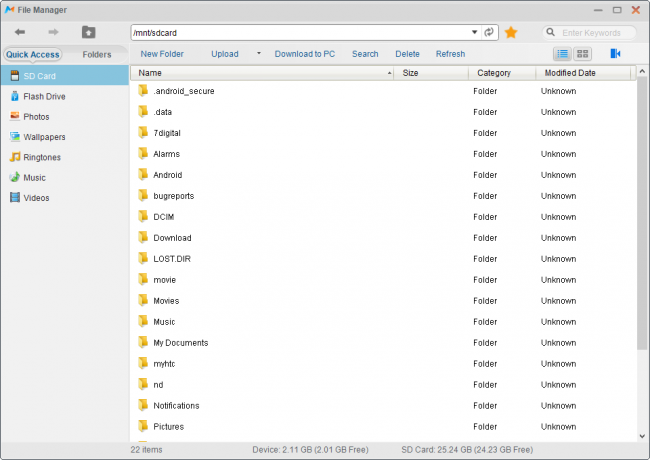
Task: Select the Android folder icon
Action: 143,174
